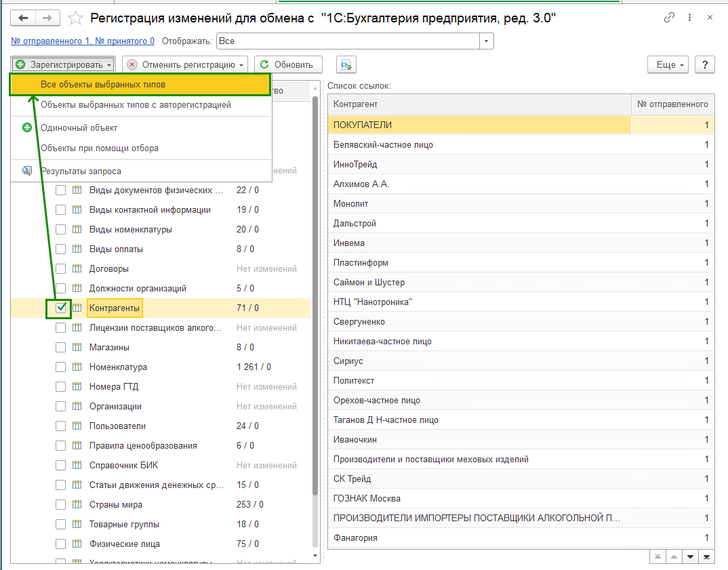
Task: Open the vertical three-dot menu
Action: (x=689, y=18)
